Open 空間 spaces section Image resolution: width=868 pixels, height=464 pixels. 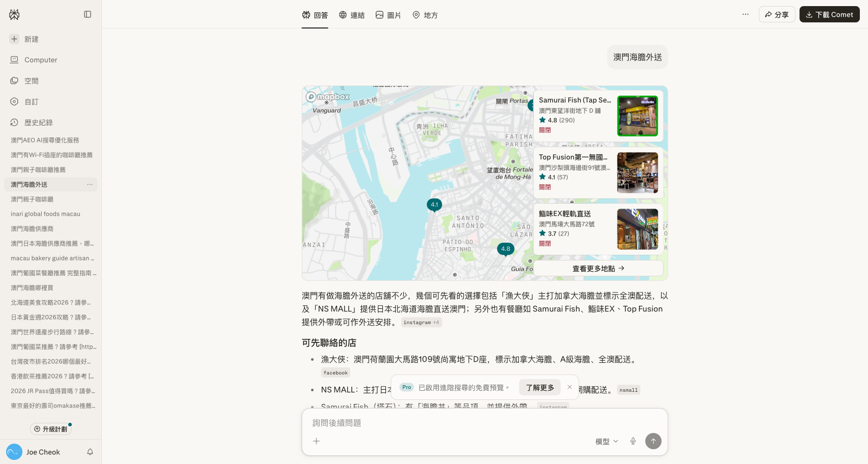pyautogui.click(x=24, y=81)
